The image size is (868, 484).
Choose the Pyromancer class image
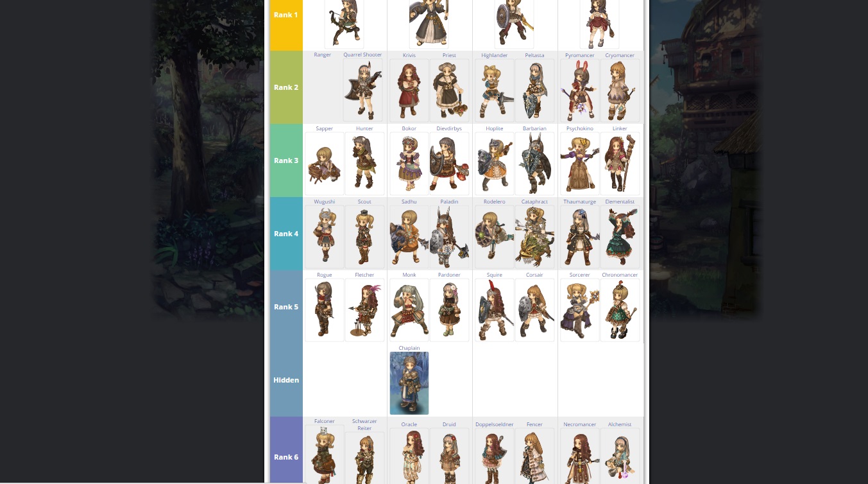click(x=579, y=91)
